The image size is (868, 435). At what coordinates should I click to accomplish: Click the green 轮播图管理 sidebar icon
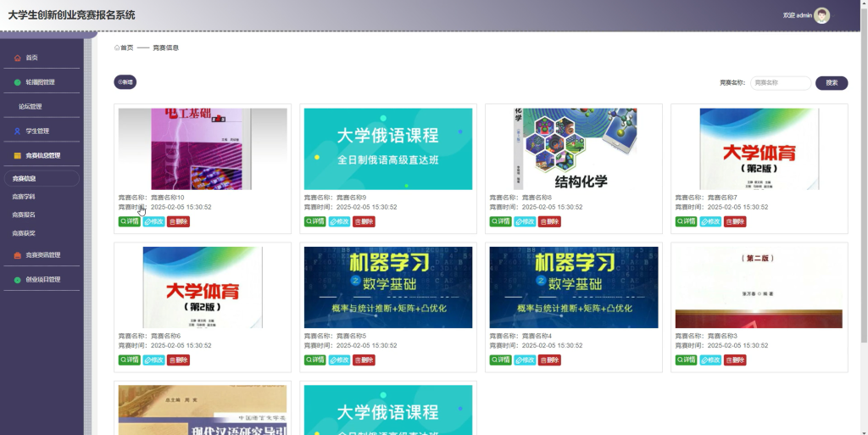click(17, 82)
